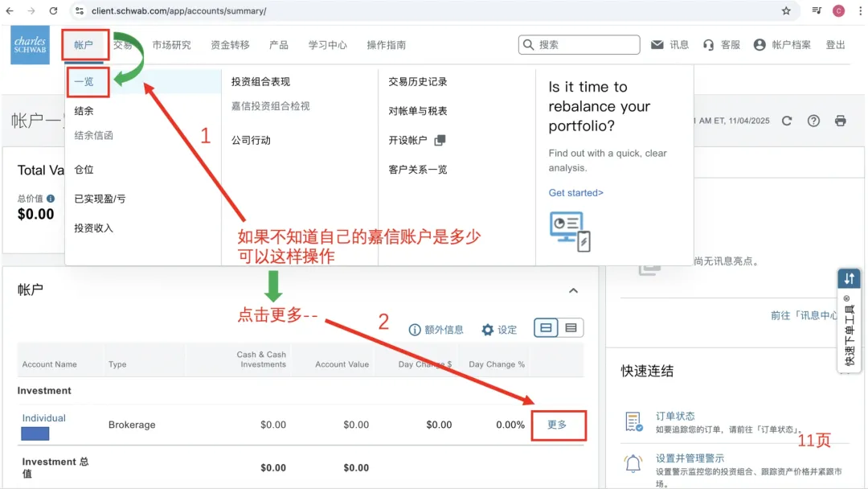Open the 资金转移 navigation menu
The image size is (868, 489).
pos(231,45)
